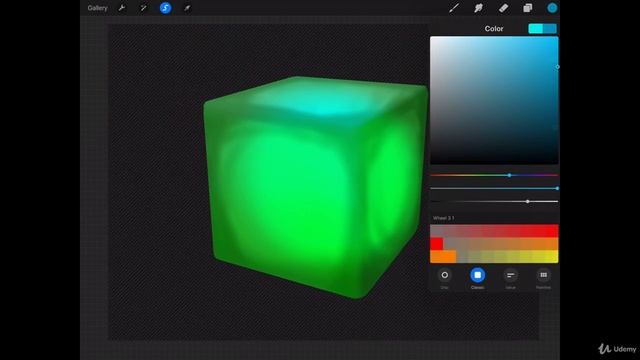Select the secondary blue color swatch
Screen dimensions: 640x360
[x=550, y=29]
